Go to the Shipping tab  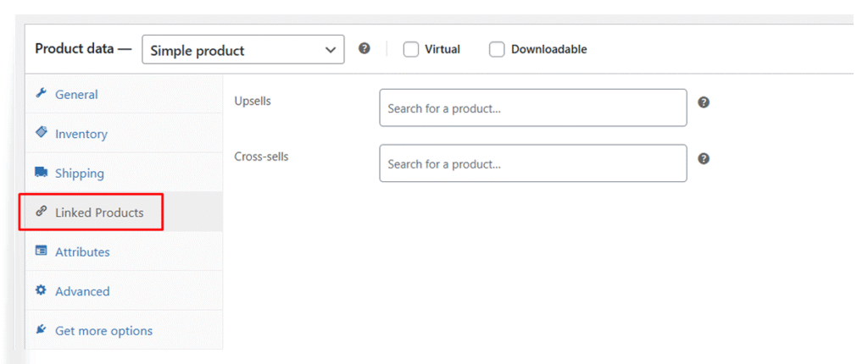pos(80,174)
